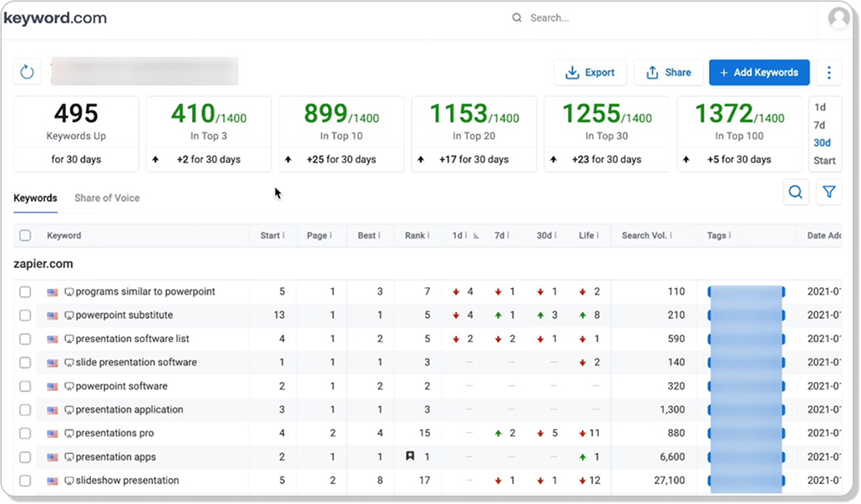The height and width of the screenshot is (504, 861).
Task: Click keyword text slide presentation software
Action: [x=136, y=362]
